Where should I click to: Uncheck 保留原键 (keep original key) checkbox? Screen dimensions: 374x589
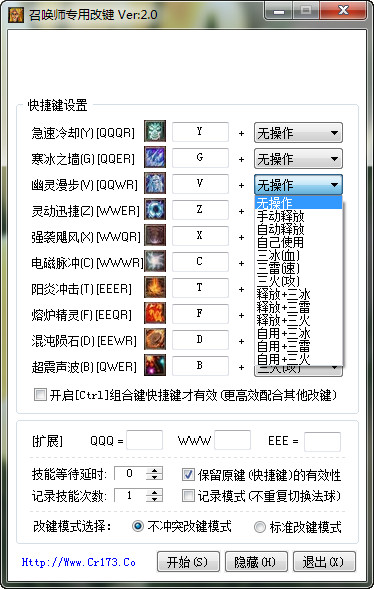tap(188, 474)
